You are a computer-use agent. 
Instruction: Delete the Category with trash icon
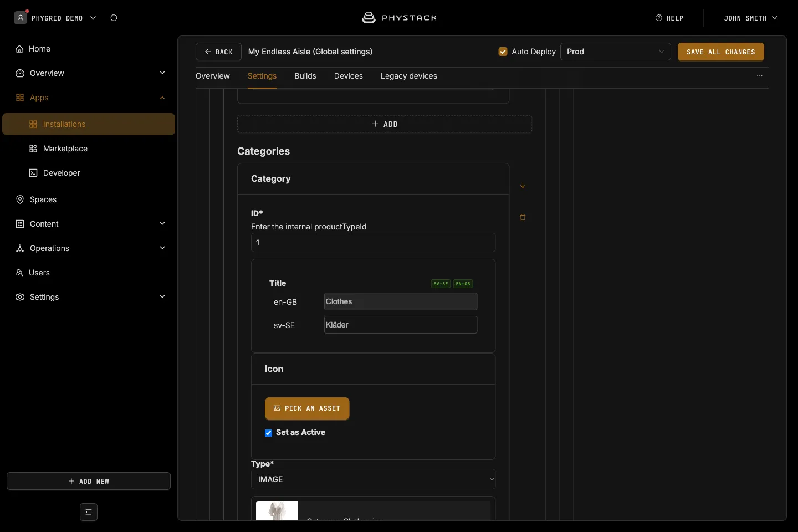click(523, 217)
